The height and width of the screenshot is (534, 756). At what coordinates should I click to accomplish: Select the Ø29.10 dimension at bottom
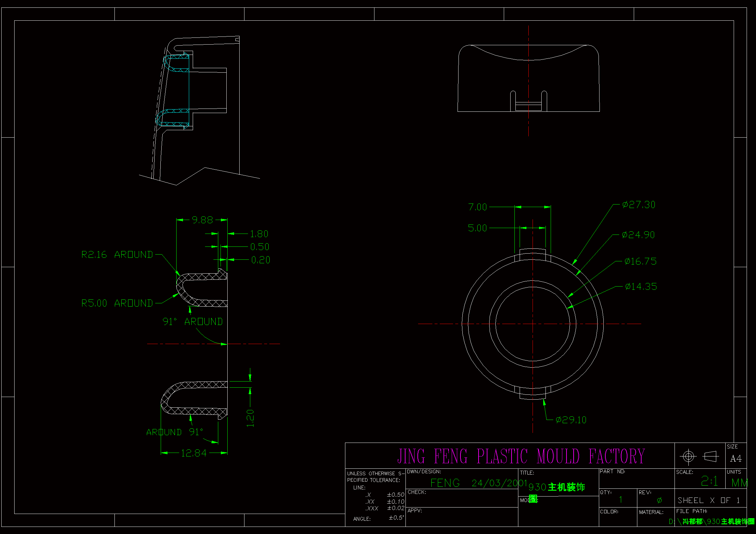pos(571,420)
